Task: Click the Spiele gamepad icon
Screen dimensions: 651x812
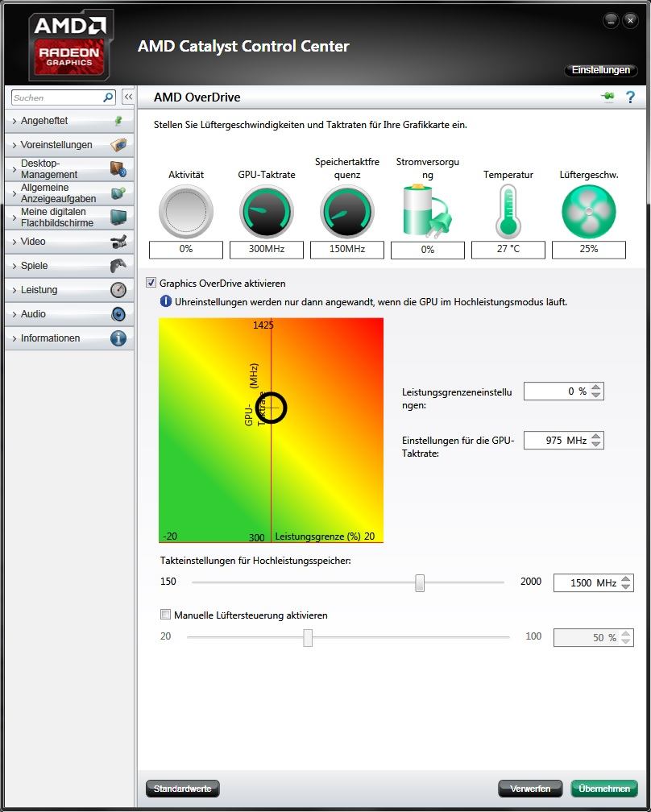Action: [x=118, y=266]
